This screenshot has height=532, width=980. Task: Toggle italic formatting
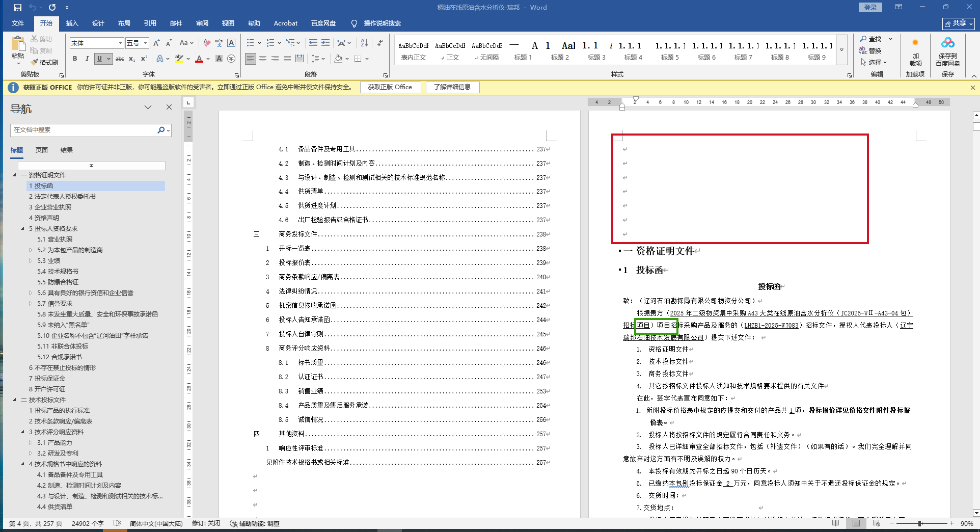tap(87, 59)
